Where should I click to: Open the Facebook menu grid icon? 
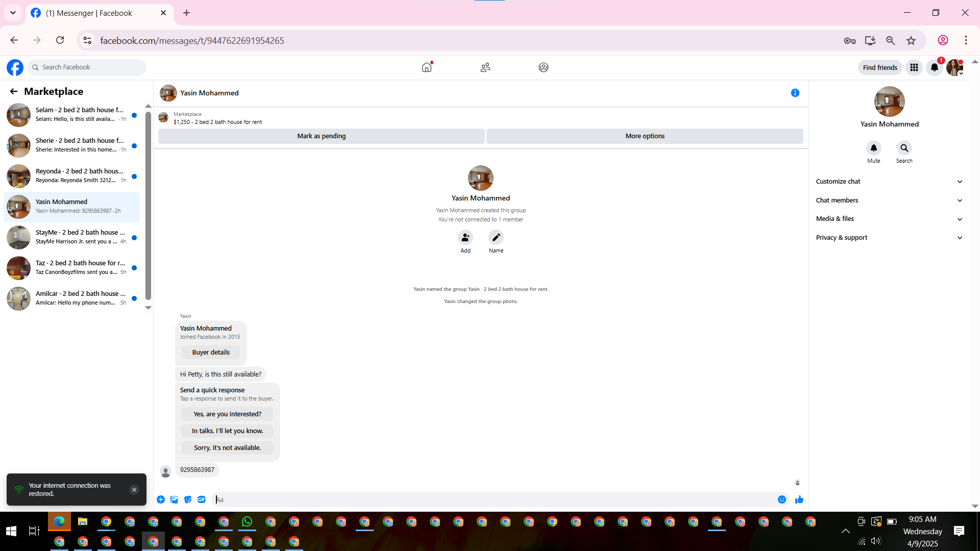click(914, 67)
